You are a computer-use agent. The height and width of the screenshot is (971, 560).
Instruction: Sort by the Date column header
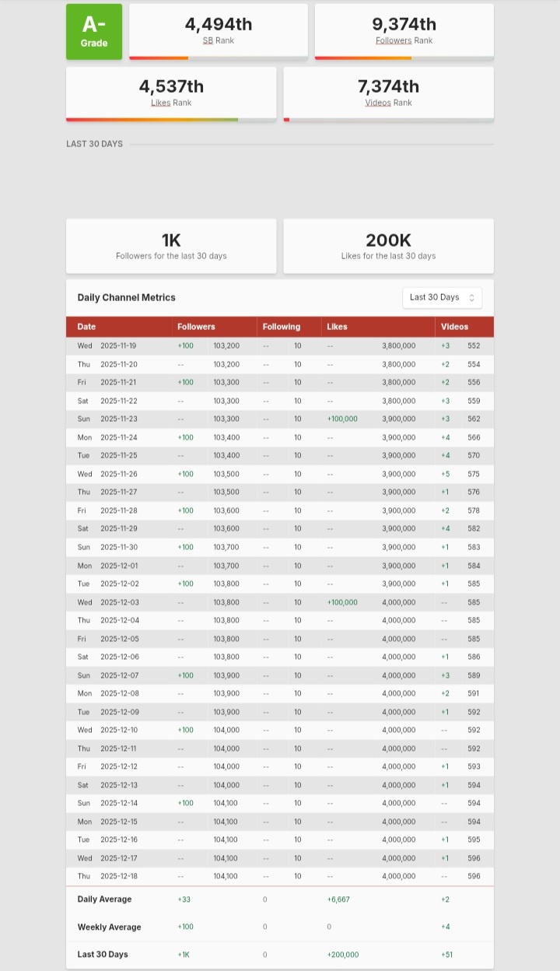click(86, 327)
